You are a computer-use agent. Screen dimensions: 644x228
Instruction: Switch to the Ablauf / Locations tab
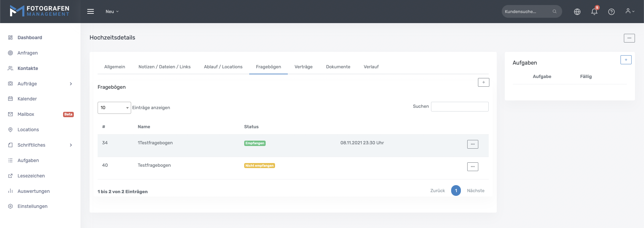coord(223,67)
